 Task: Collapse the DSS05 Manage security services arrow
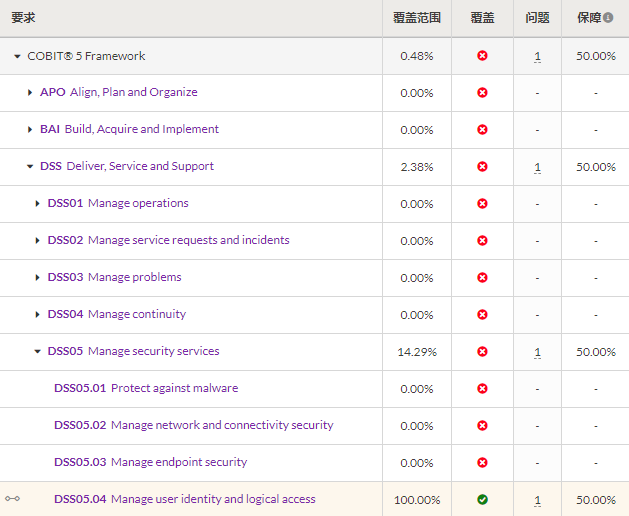(x=37, y=351)
